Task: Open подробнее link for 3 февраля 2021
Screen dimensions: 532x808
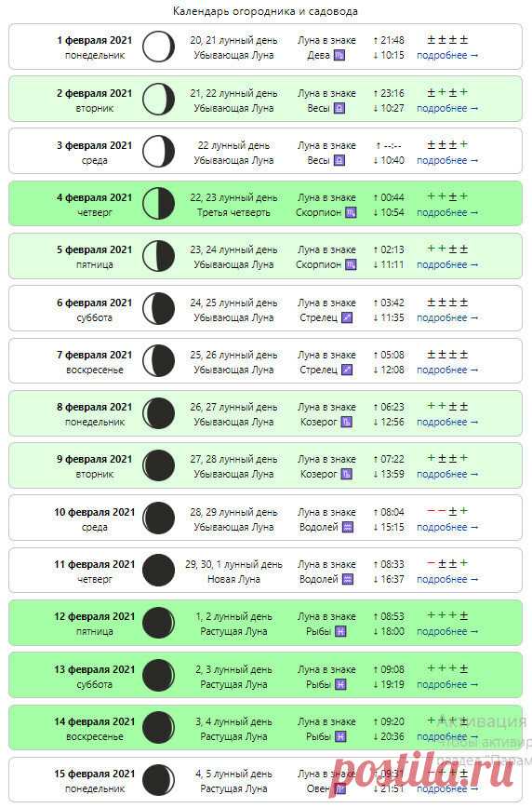Action: pyautogui.click(x=447, y=161)
